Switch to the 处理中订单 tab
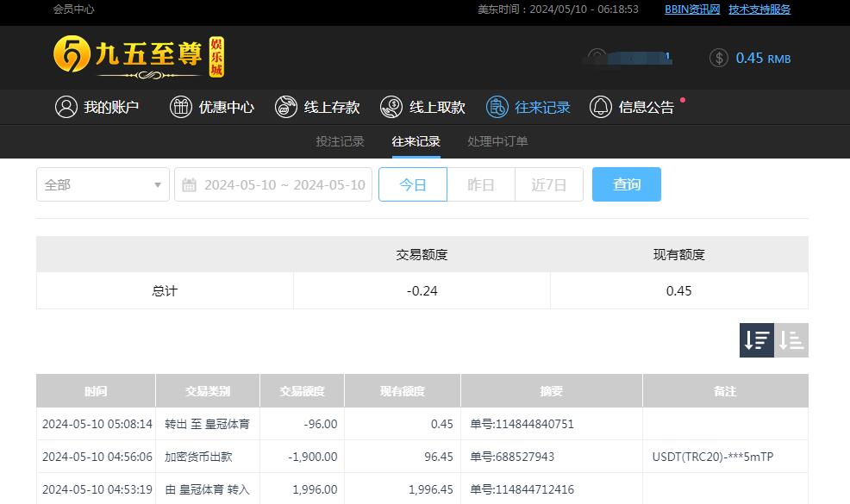This screenshot has height=504, width=850. coord(497,141)
